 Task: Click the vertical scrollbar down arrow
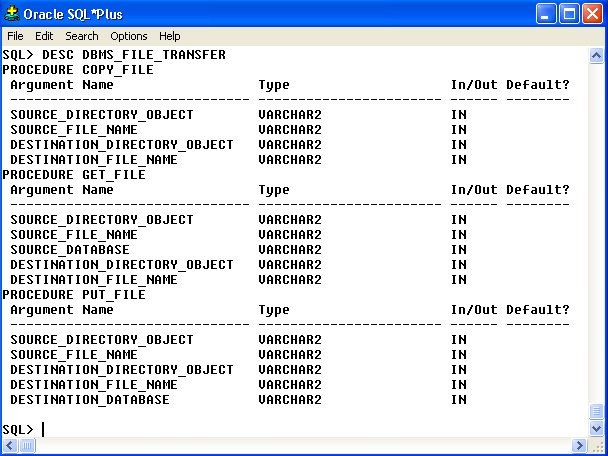coord(596,429)
